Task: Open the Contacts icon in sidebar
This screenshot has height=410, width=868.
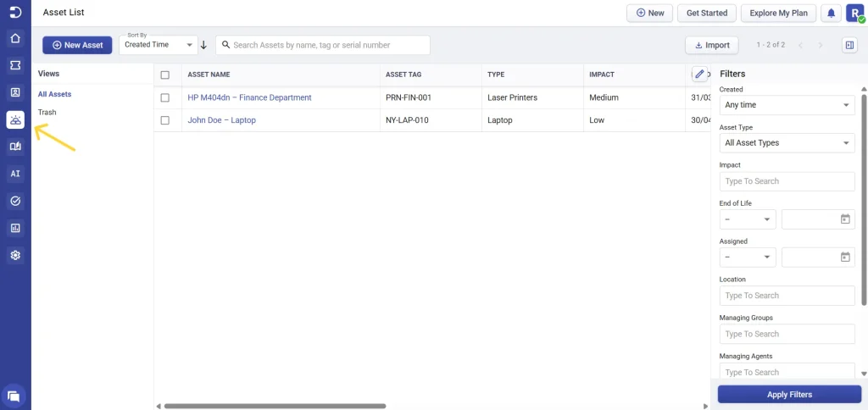Action: click(15, 92)
